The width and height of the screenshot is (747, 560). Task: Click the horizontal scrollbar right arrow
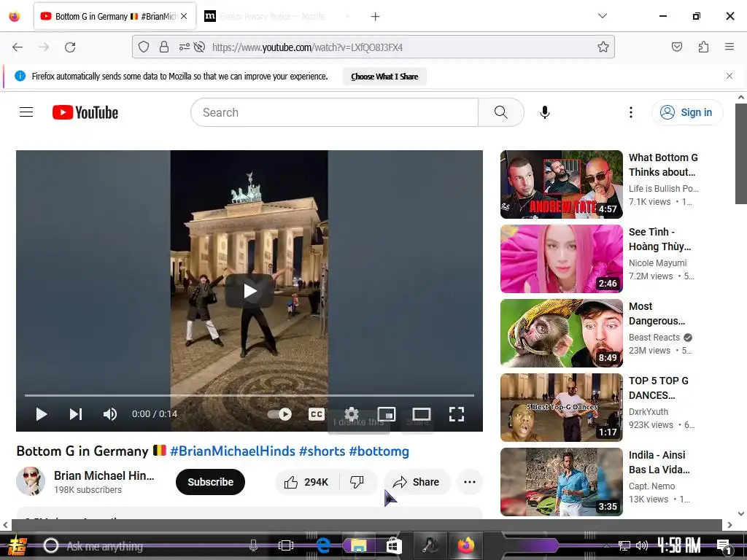[x=729, y=525]
